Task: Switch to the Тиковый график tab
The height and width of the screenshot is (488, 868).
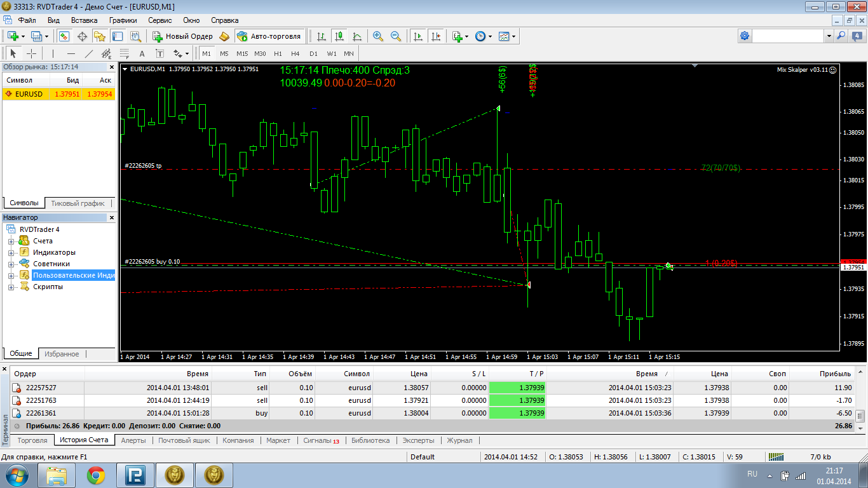Action: click(77, 203)
